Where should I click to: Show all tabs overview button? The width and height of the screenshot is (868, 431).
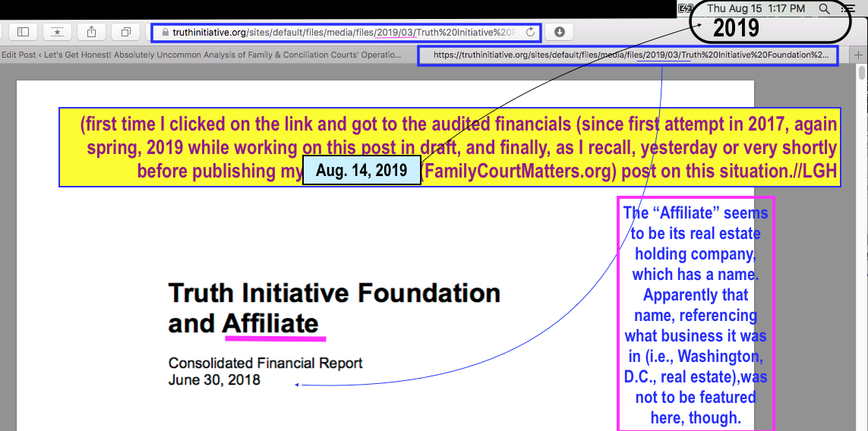[125, 32]
